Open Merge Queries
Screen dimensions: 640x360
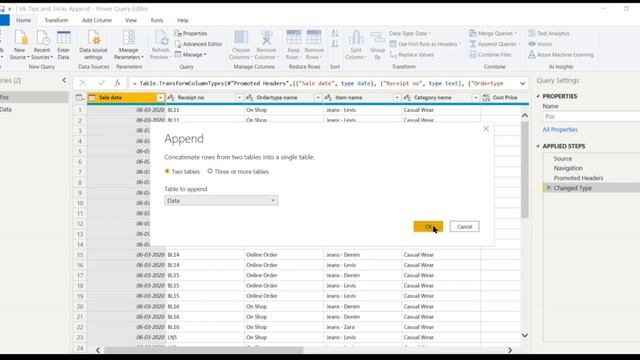click(493, 33)
